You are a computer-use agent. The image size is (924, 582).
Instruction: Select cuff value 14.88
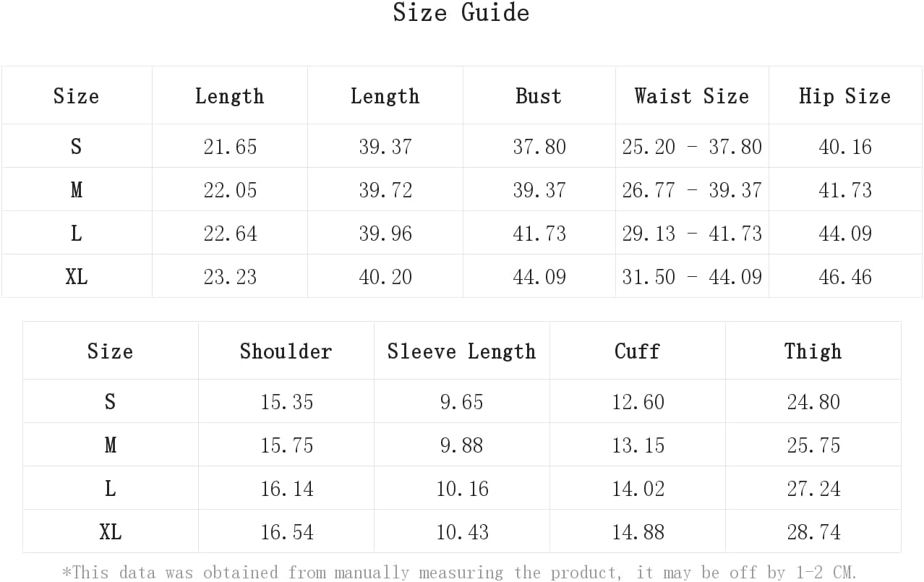click(x=638, y=532)
